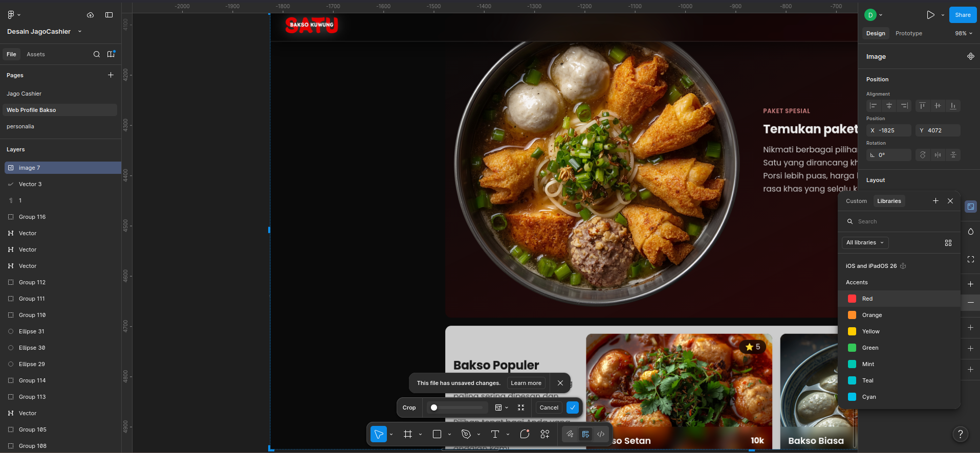Flip the image vertically
Image resolution: width=980 pixels, height=453 pixels.
pos(953,155)
